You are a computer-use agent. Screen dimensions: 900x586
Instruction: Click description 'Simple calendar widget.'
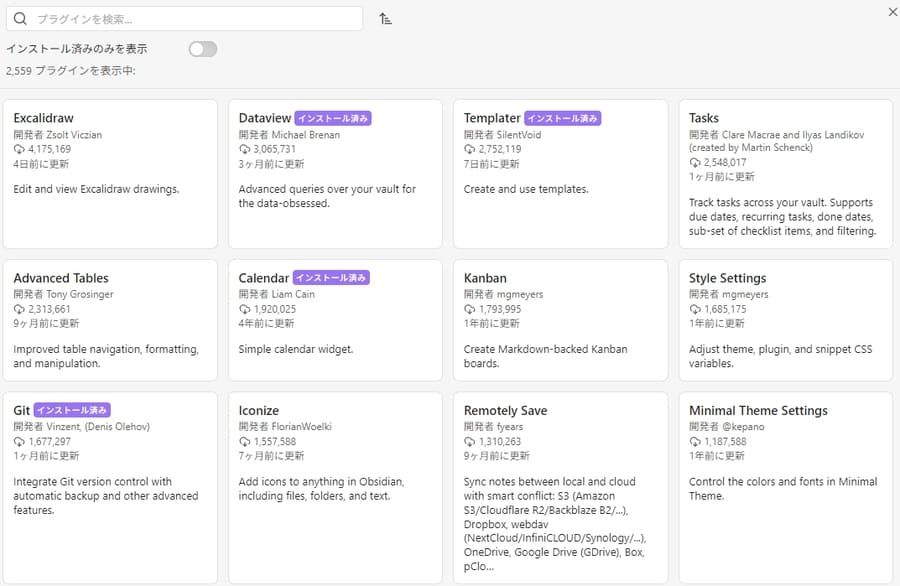pyautogui.click(x=296, y=349)
